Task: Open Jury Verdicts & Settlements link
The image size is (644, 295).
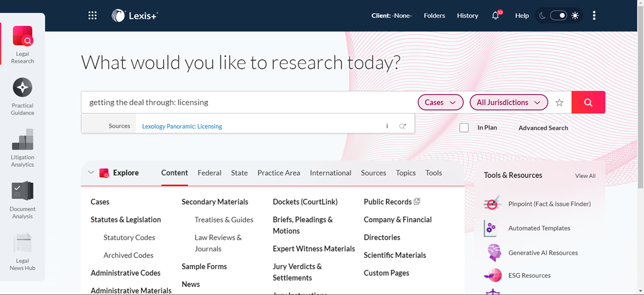Action: tap(297, 272)
